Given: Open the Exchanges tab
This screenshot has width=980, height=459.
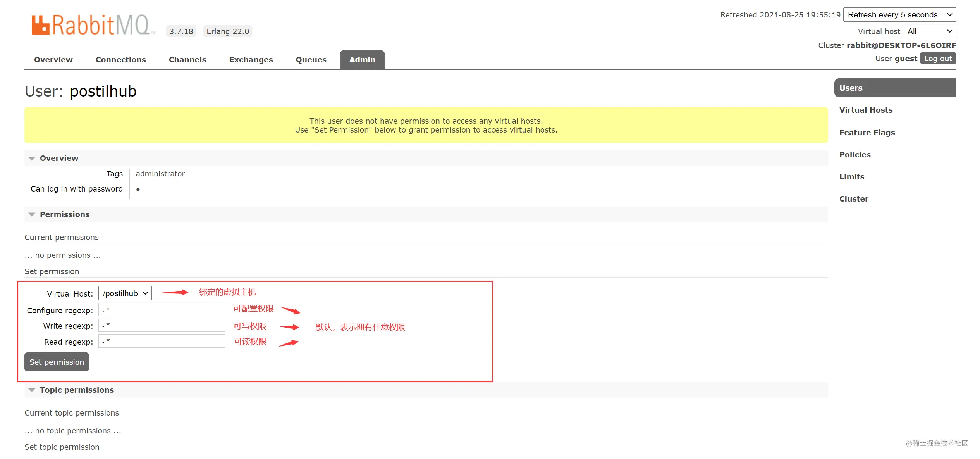Looking at the screenshot, I should click(251, 60).
